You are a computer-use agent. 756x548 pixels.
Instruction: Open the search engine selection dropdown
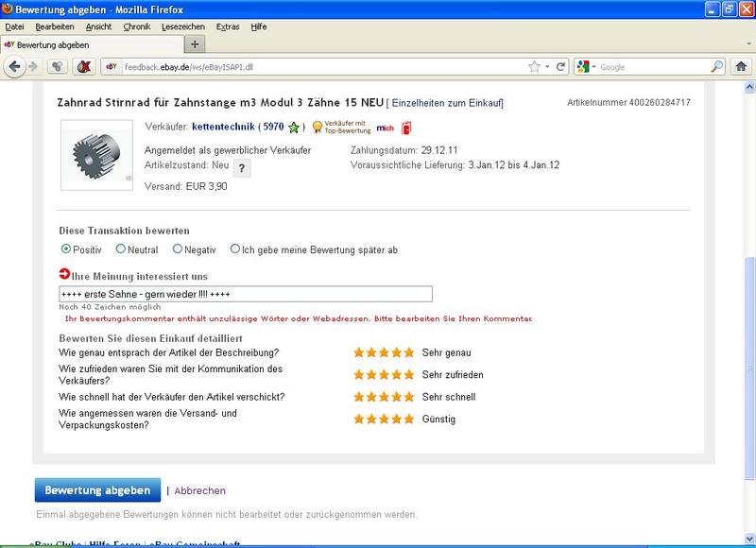594,66
